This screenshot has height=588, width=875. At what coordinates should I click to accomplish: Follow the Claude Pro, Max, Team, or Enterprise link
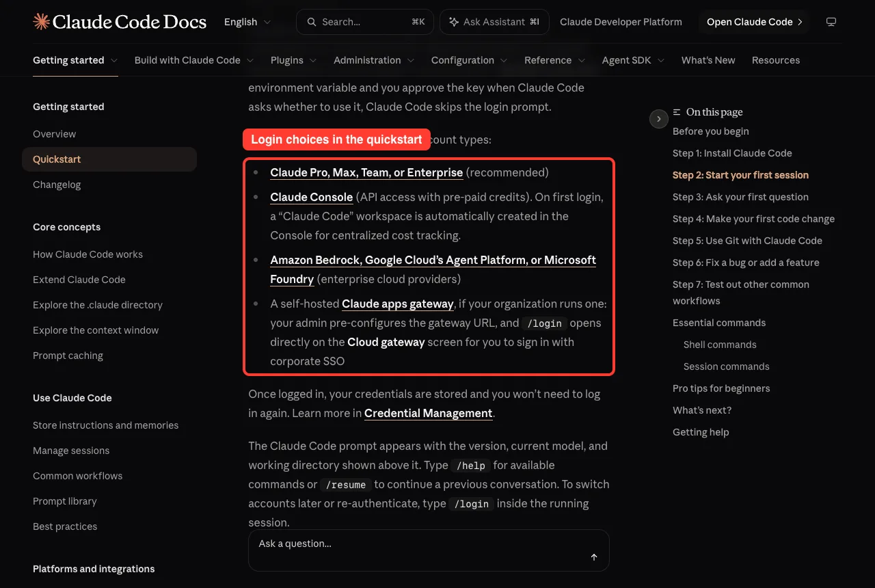[366, 172]
